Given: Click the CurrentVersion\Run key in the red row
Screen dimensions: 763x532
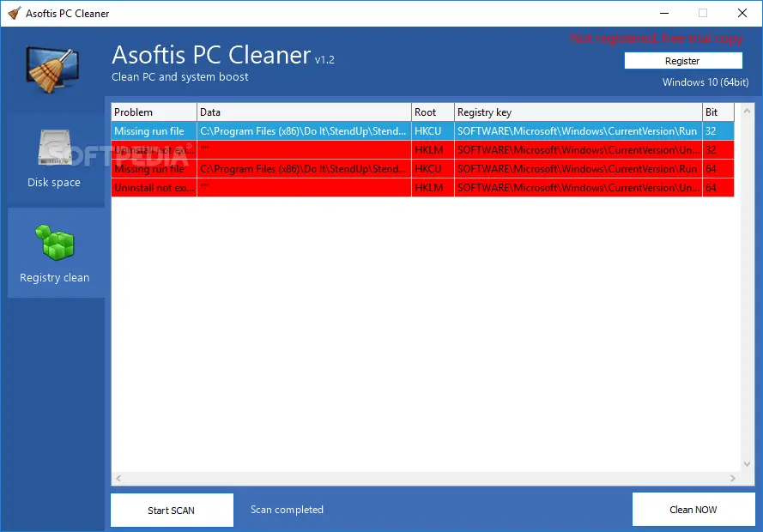Looking at the screenshot, I should coord(578,169).
